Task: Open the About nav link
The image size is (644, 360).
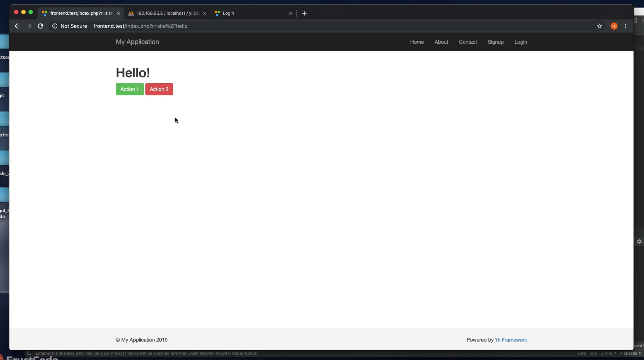Action: point(441,42)
